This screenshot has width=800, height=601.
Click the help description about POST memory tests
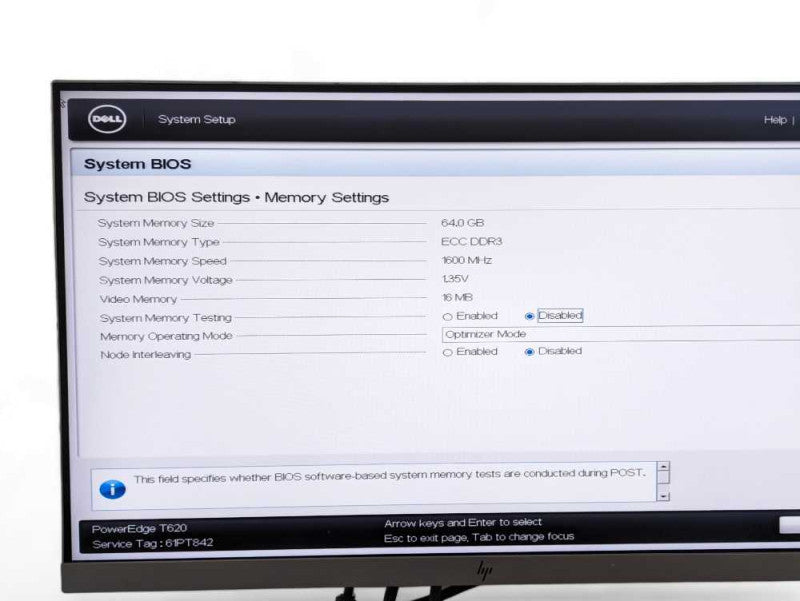pyautogui.click(x=389, y=476)
